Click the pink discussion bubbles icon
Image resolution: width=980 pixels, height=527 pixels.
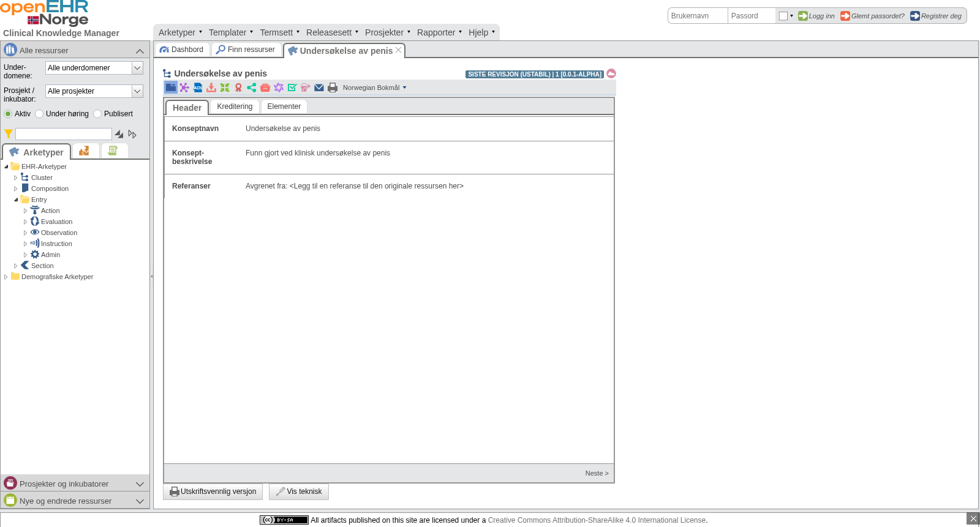coord(306,88)
